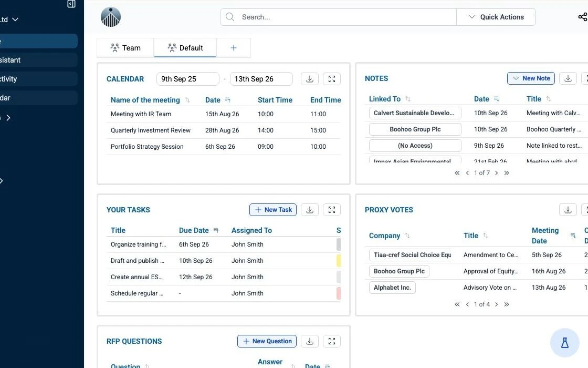This screenshot has height=368, width=588.
Task: Download the Proxy Votes data
Action: click(x=568, y=210)
